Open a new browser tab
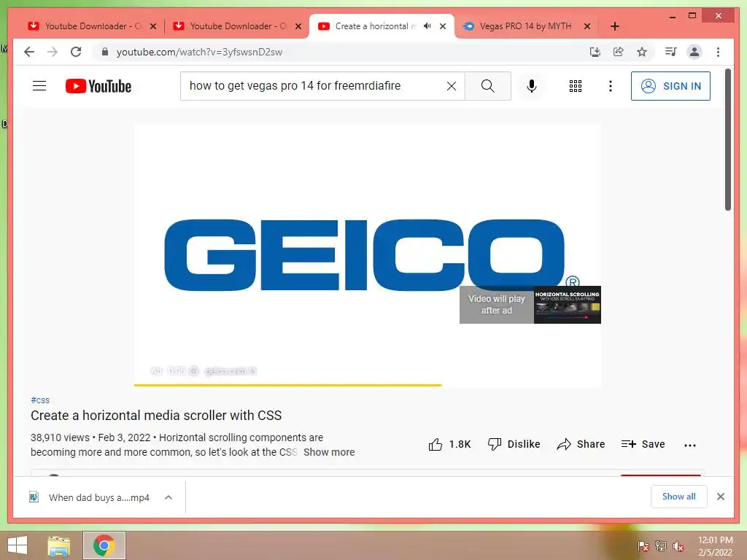Viewport: 747px width, 560px height. [615, 26]
